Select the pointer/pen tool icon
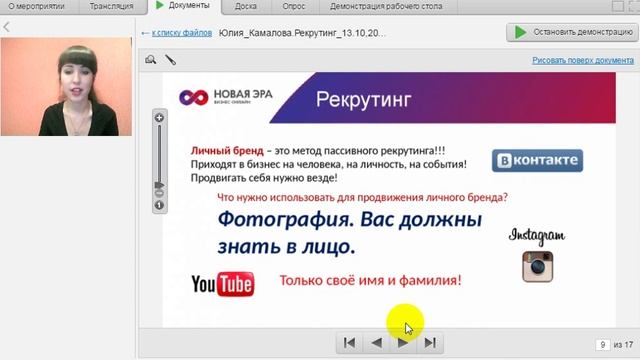The image size is (640, 360). [x=171, y=60]
